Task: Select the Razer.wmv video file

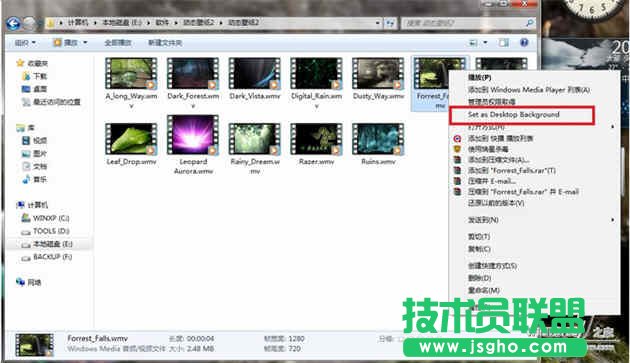Action: [316, 144]
